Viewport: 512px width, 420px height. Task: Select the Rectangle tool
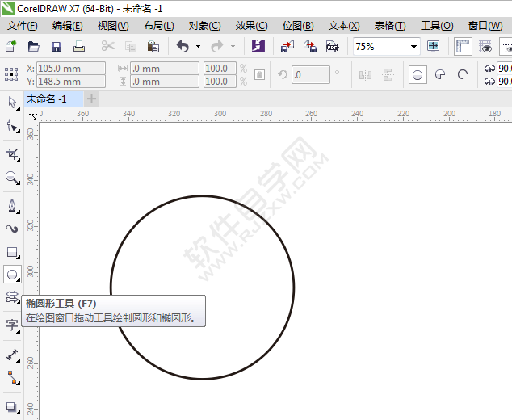(12, 252)
